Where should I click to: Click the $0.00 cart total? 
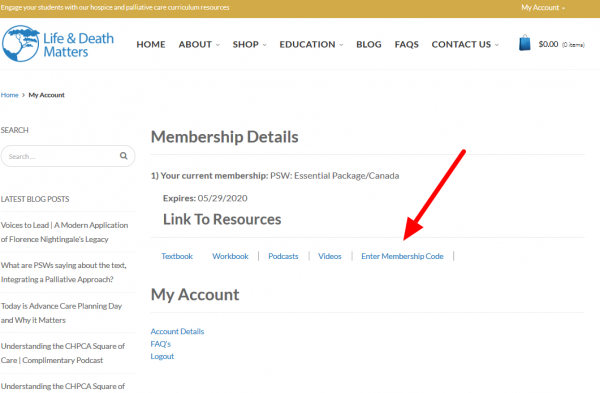point(548,44)
